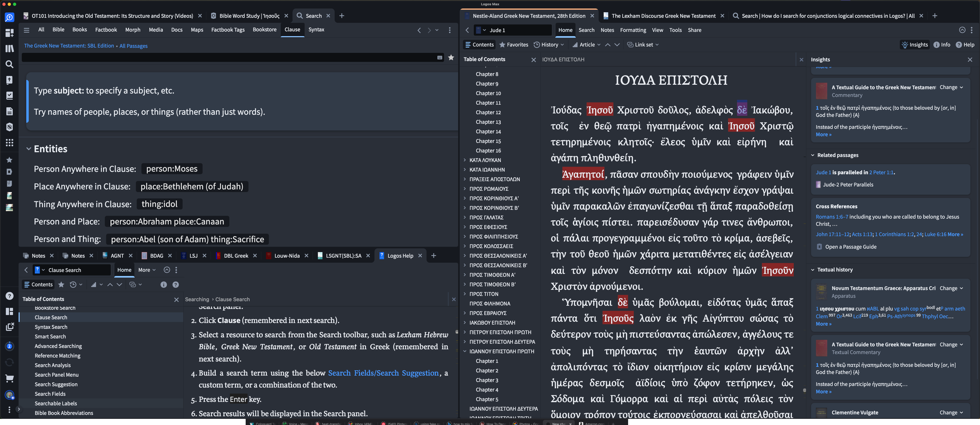The height and width of the screenshot is (425, 980).
Task: Close the Insights panel
Action: coord(970,59)
